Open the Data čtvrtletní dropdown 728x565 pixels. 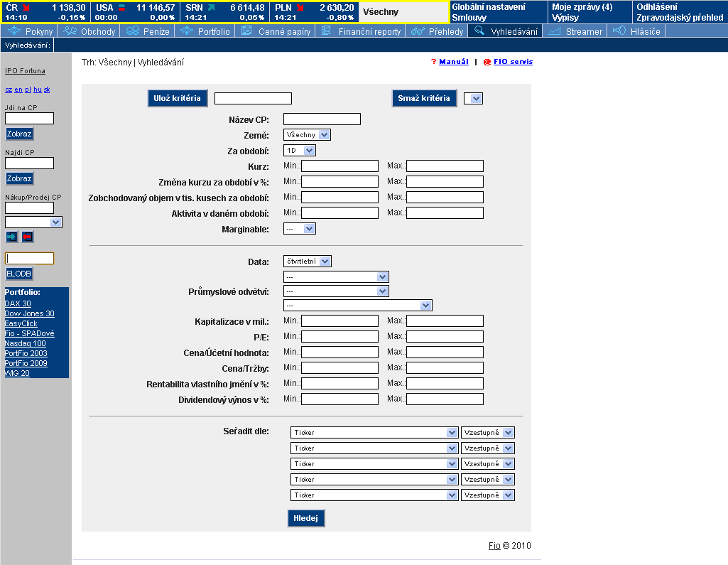click(307, 262)
